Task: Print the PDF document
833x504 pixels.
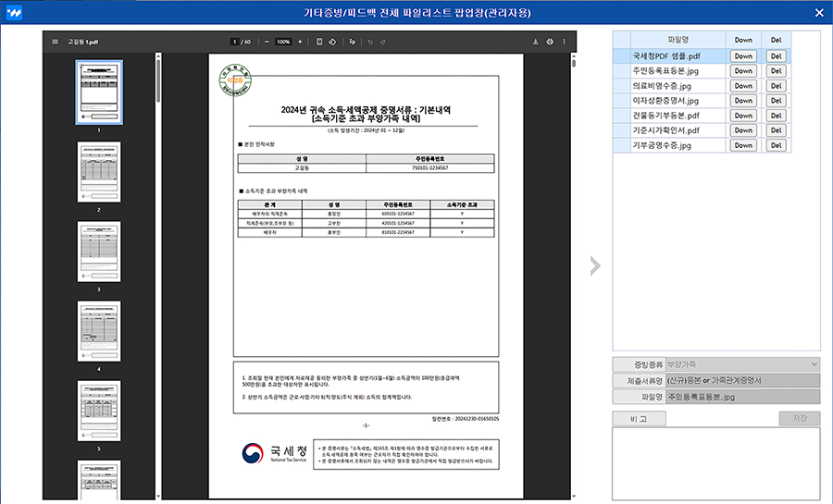Action: pos(550,42)
